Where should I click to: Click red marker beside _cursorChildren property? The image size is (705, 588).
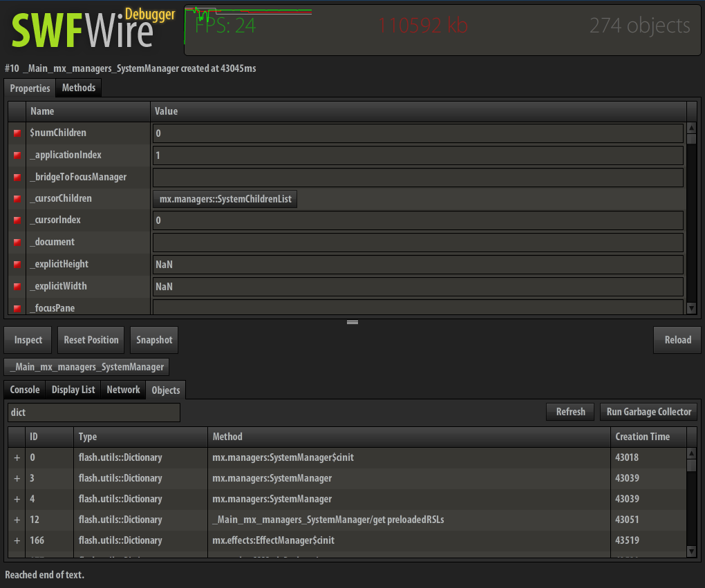tap(17, 199)
